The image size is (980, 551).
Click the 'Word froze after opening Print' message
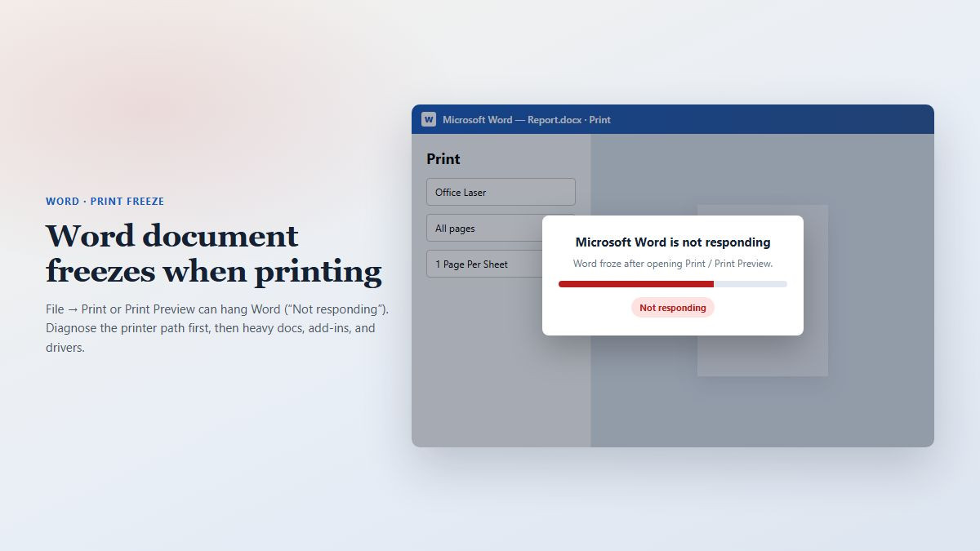(x=673, y=264)
